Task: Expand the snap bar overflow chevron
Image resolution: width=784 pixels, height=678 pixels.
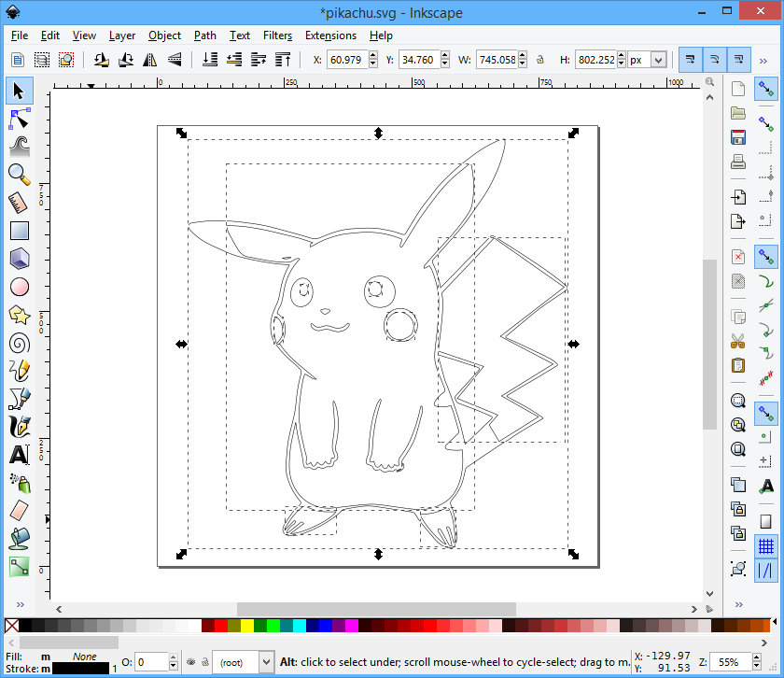Action: pyautogui.click(x=739, y=604)
